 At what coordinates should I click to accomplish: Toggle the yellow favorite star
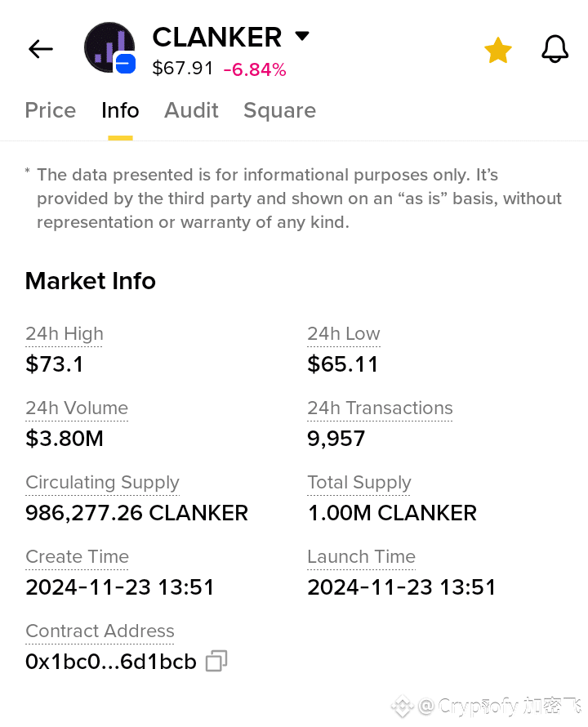coord(497,51)
